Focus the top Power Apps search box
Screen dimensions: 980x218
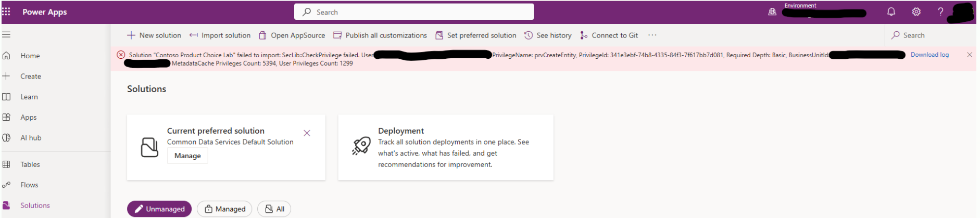(414, 12)
